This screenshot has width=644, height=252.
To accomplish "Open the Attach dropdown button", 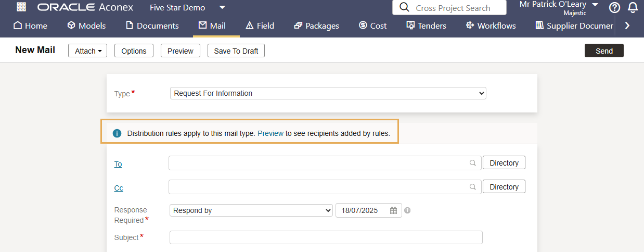I will click(87, 51).
